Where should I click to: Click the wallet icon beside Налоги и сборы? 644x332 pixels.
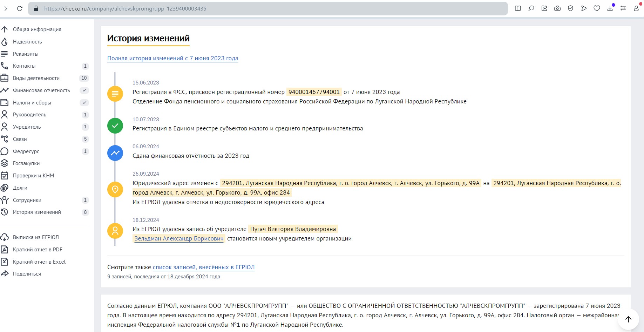4,103
